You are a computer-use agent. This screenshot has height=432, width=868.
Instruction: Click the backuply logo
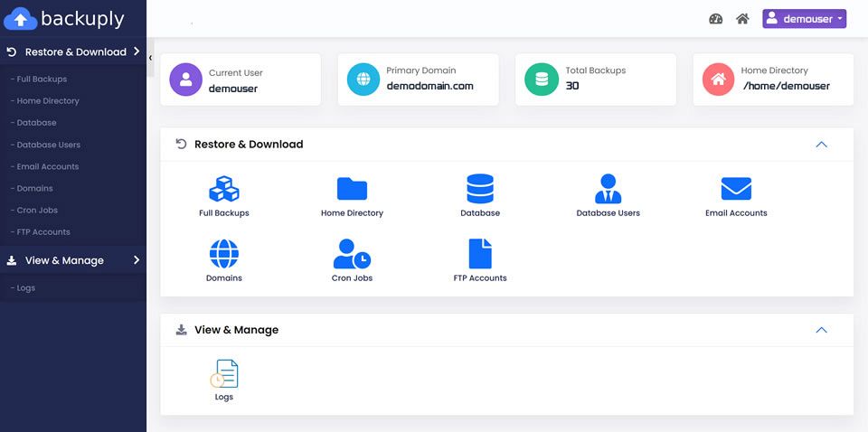[x=64, y=18]
